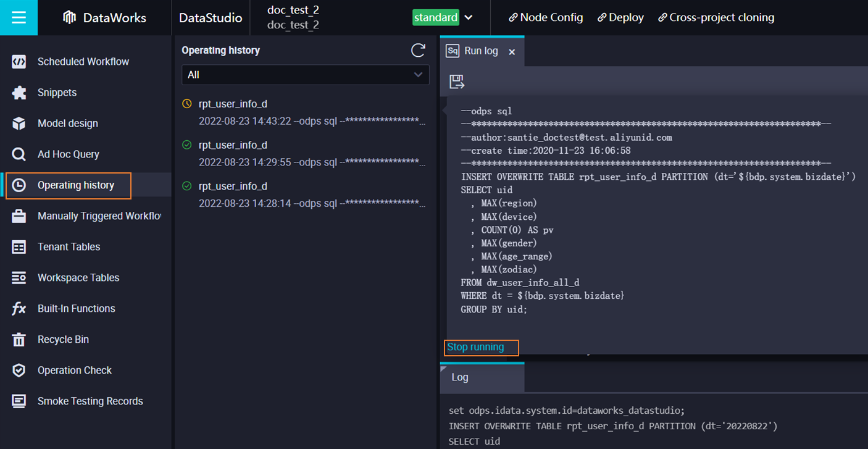868x449 pixels.
Task: Click the WHERE dt line in code
Action: pos(542,296)
